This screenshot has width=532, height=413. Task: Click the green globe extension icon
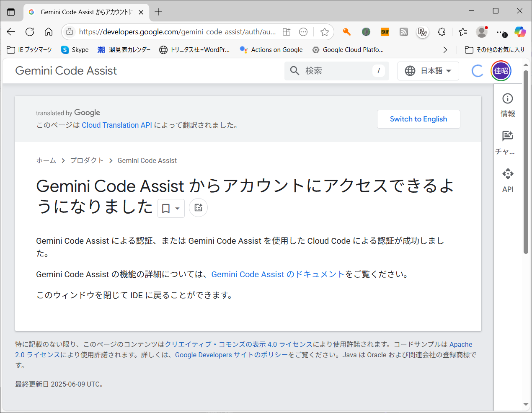[366, 32]
